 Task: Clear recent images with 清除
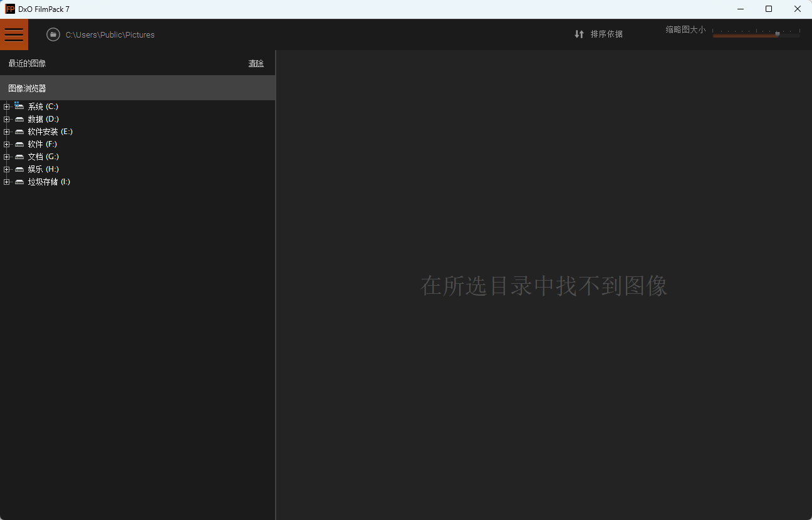click(256, 63)
